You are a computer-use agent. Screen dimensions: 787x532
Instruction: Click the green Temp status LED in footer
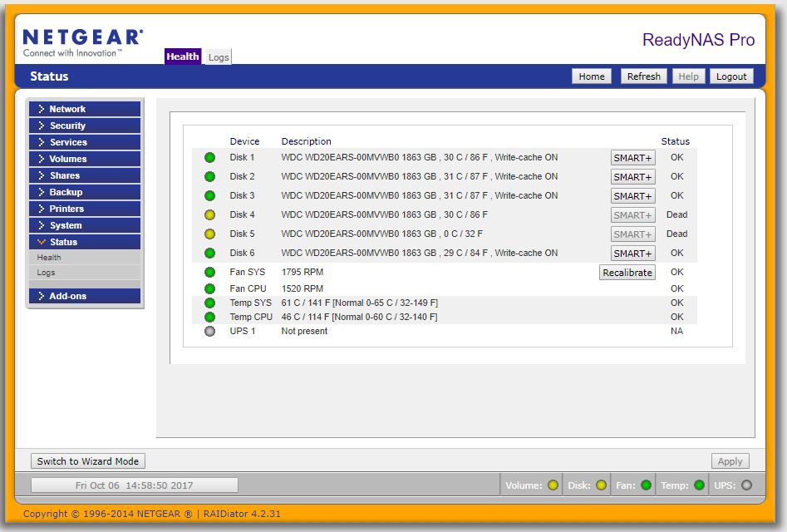point(699,485)
